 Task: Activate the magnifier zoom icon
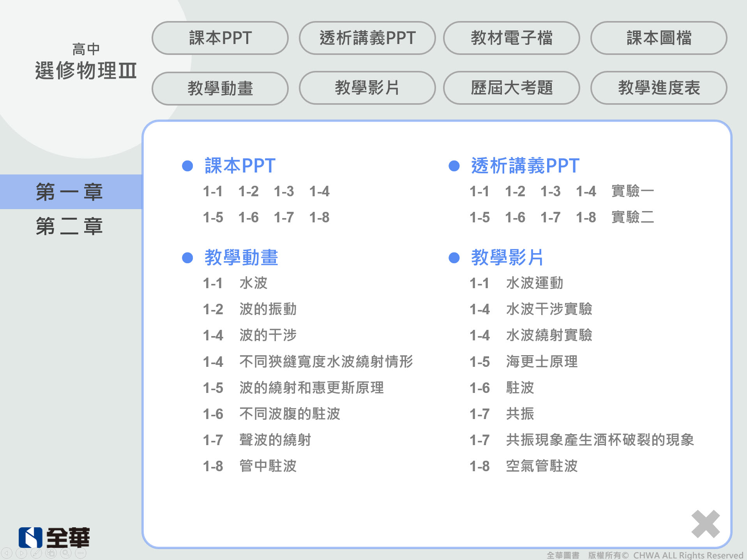pos(66,553)
